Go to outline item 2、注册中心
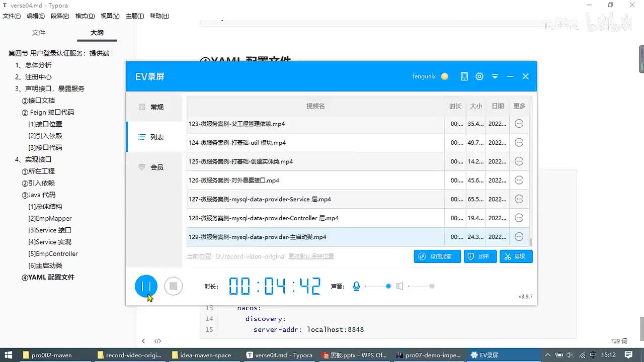 pyautogui.click(x=34, y=77)
